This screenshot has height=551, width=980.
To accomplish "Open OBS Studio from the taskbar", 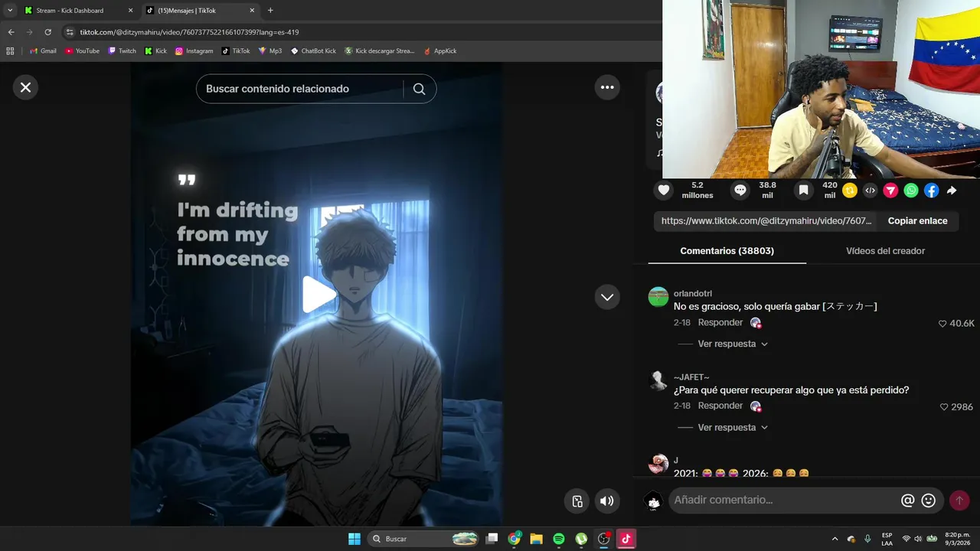I will (603, 539).
